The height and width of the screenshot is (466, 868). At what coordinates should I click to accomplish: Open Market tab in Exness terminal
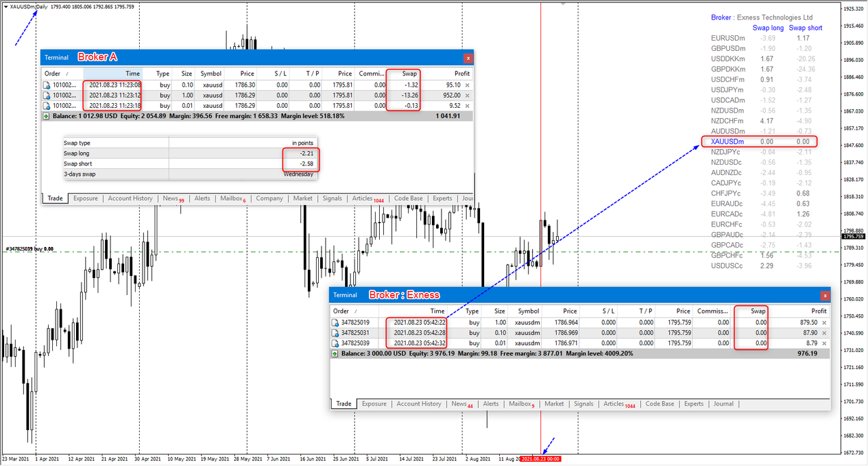554,404
